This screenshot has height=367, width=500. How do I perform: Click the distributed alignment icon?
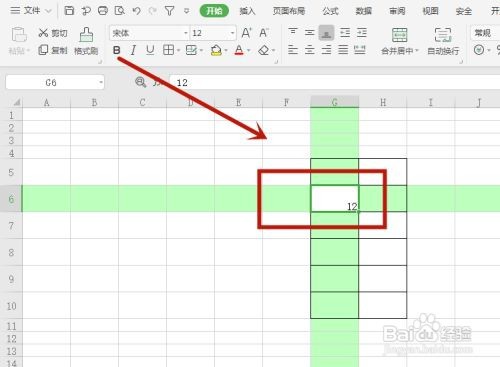coord(360,50)
